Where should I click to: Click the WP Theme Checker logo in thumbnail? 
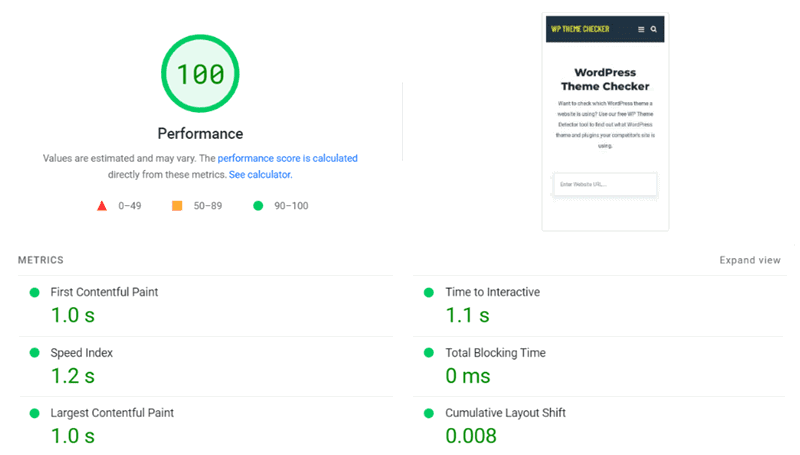coord(580,29)
